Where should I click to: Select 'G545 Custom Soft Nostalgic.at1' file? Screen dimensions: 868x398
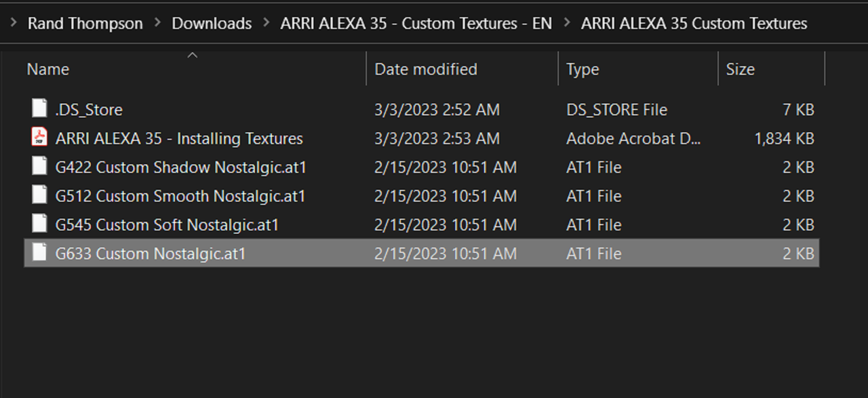[167, 224]
